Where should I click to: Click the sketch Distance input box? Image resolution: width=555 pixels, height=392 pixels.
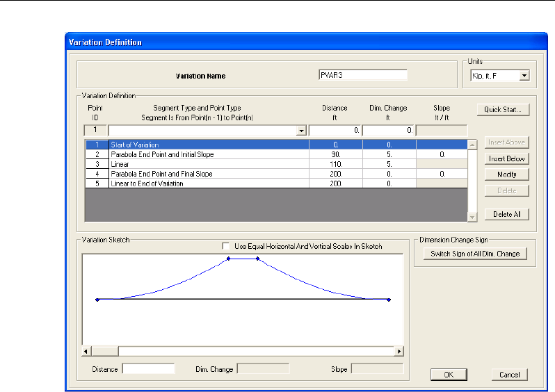click(148, 368)
